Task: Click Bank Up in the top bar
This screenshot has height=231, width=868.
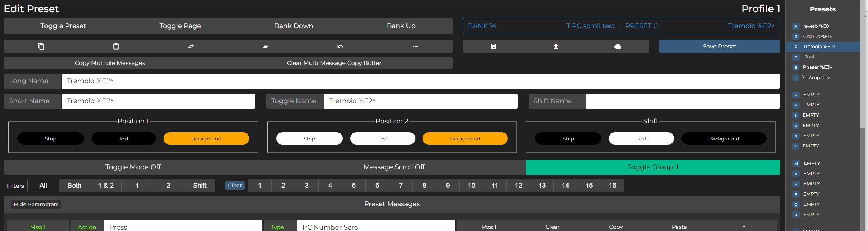Action: (401, 26)
